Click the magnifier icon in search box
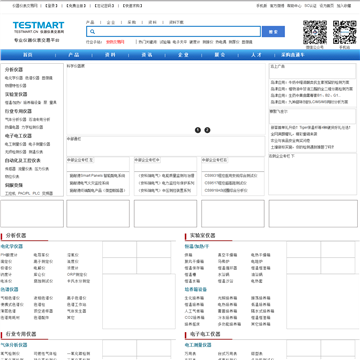Screen dimensions: 360x360 (x=92, y=32)
